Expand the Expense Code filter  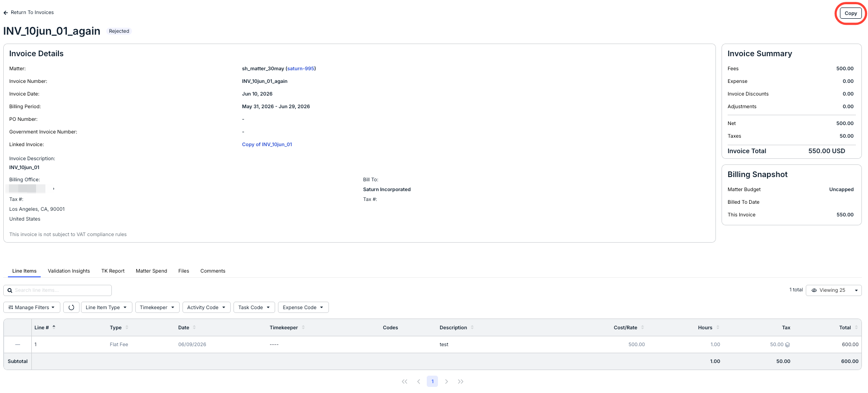303,307
